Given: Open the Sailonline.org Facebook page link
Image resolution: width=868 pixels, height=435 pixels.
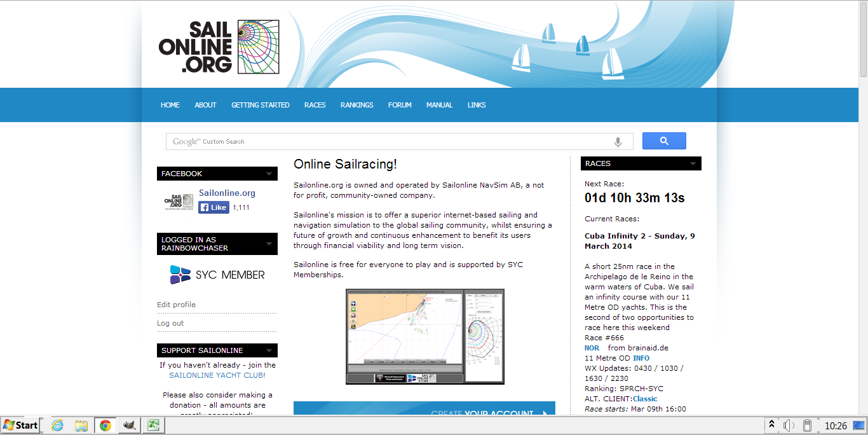Looking at the screenshot, I should tap(227, 193).
